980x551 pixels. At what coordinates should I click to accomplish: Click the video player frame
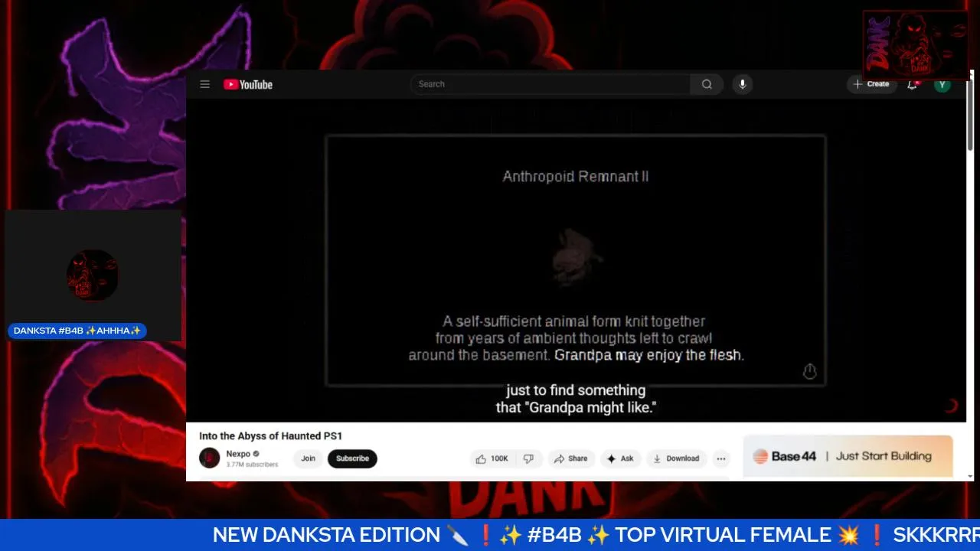(x=576, y=260)
